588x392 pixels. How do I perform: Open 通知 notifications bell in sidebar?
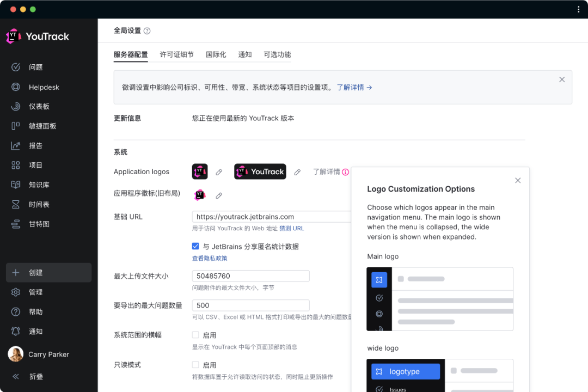[x=16, y=331]
